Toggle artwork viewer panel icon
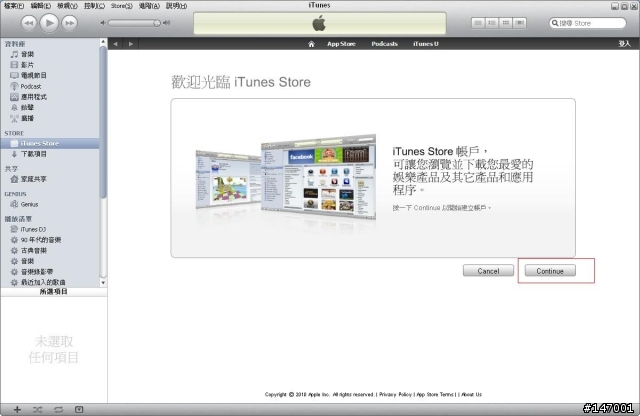640x416 pixels. [x=79, y=409]
